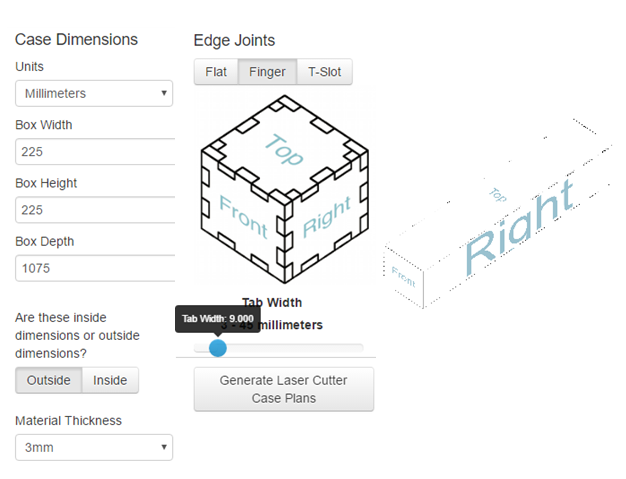Select Outside dimensions option

[x=48, y=380]
